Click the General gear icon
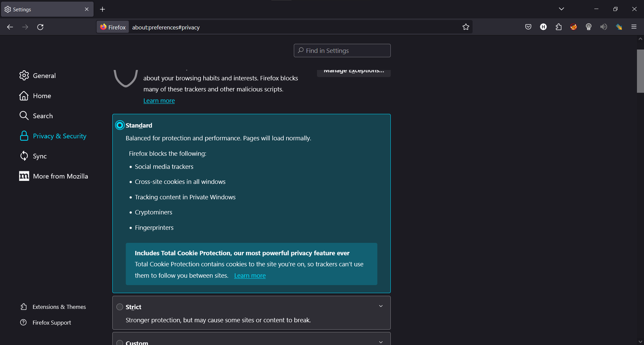The image size is (644, 345). pyautogui.click(x=24, y=75)
